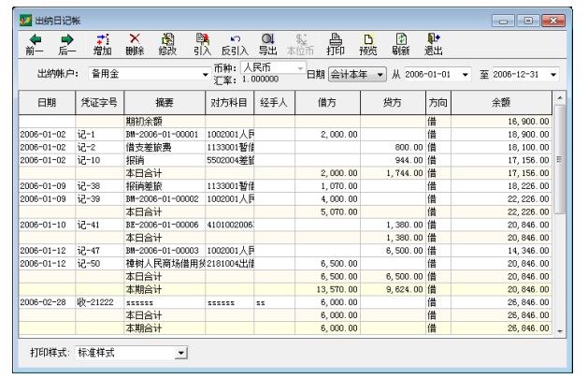Open print preview via 预览
Viewport: 588px width, 379px height.
point(368,44)
